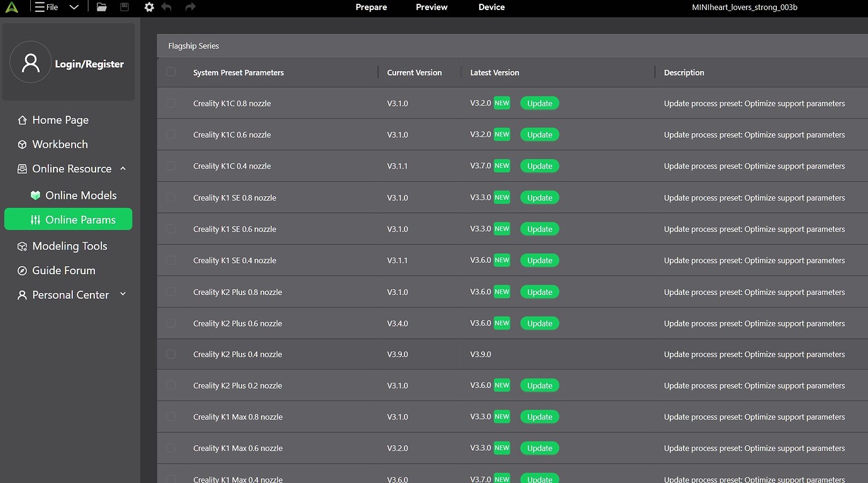Click Update for Creality K2 Plus 0.2 nozzle
Screen dimensions: 868x483
point(539,386)
